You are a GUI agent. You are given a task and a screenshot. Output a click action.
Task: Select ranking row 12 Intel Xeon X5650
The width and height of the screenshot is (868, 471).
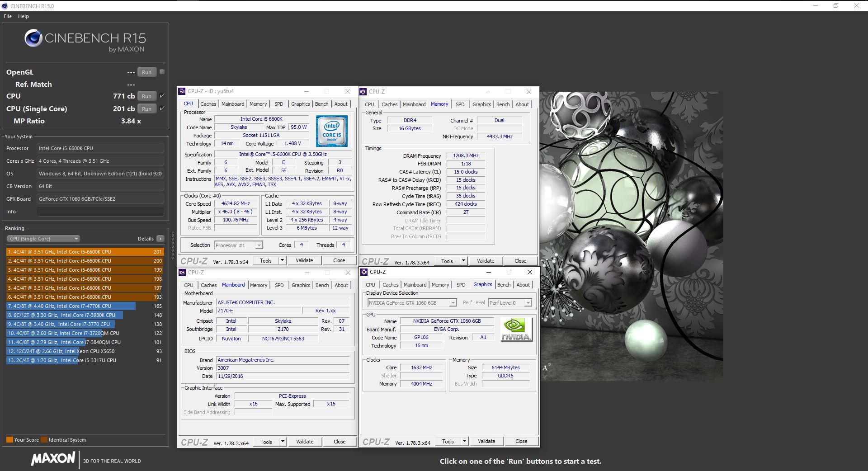(85, 351)
